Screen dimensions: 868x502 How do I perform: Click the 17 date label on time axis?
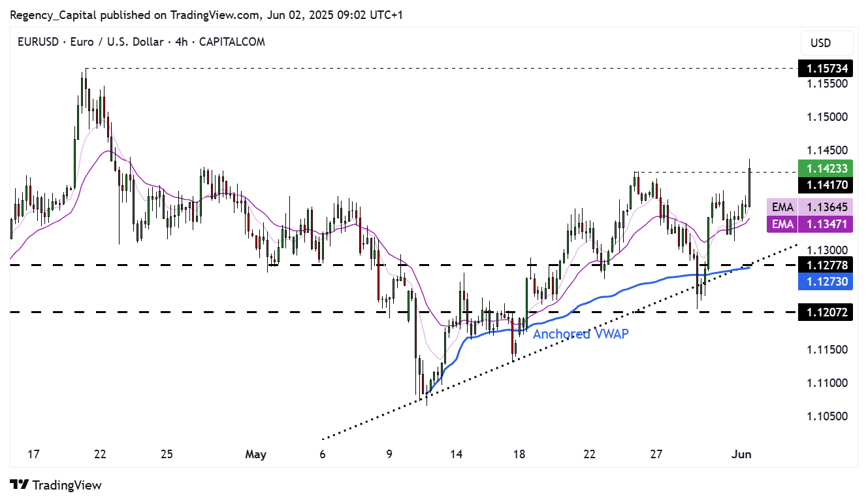click(34, 454)
